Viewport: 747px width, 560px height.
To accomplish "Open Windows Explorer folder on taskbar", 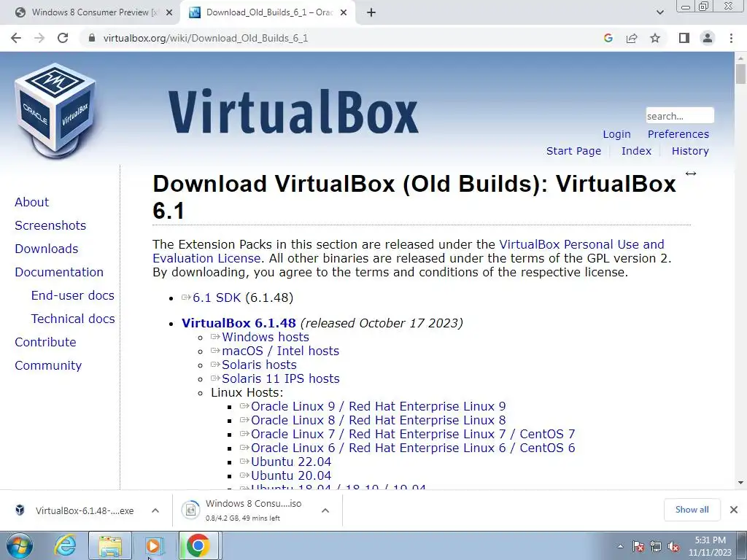I will click(x=110, y=545).
